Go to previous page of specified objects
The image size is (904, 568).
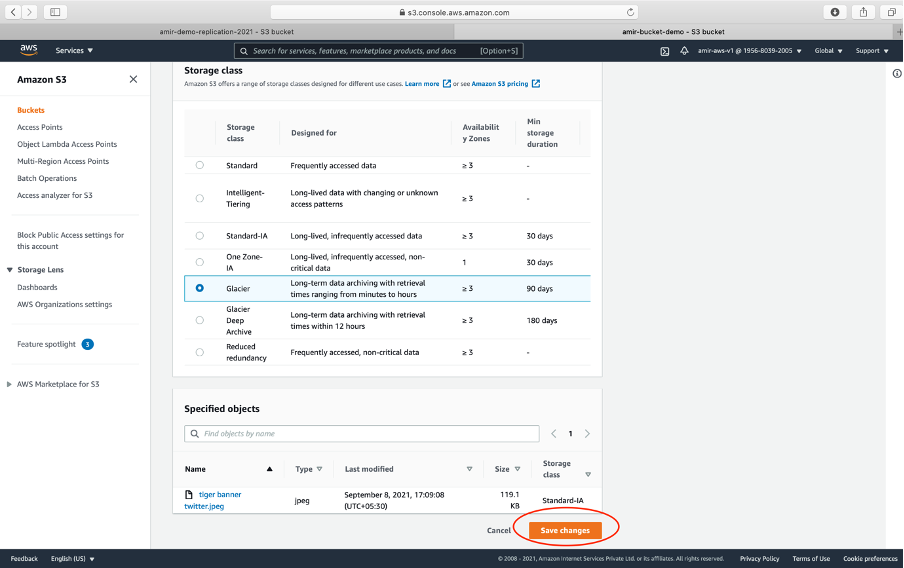[553, 434]
